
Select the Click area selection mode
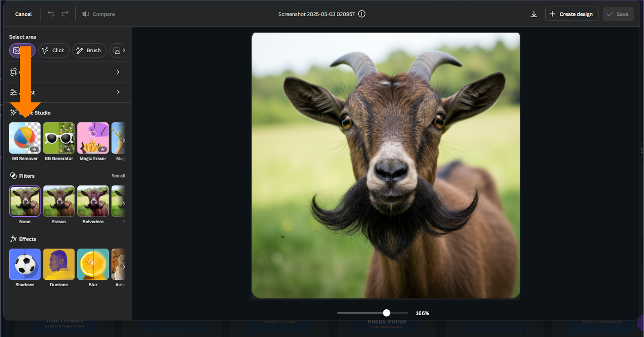[54, 50]
